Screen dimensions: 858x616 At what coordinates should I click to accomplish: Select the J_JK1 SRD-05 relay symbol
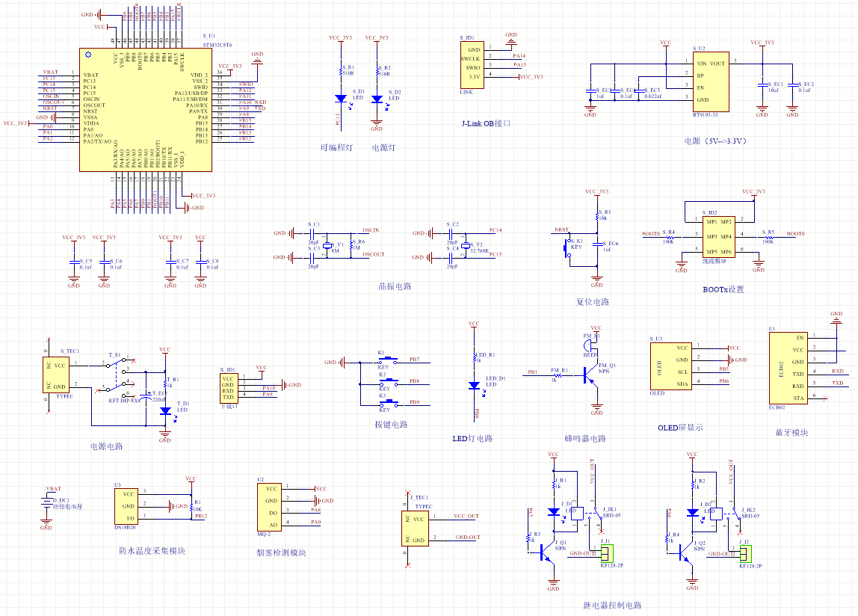coord(579,513)
